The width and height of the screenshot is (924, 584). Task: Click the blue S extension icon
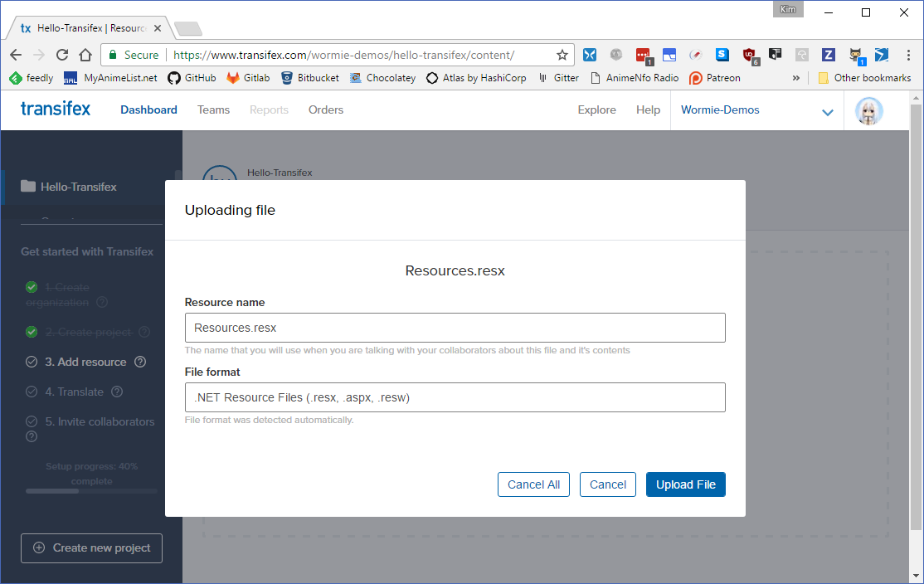coord(722,55)
